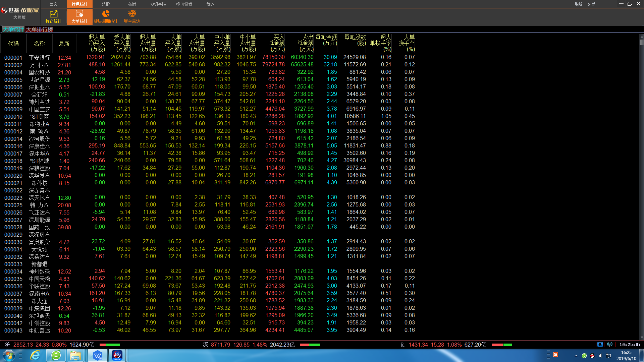
Task: Sort by 名称 column header
Action: (x=40, y=44)
